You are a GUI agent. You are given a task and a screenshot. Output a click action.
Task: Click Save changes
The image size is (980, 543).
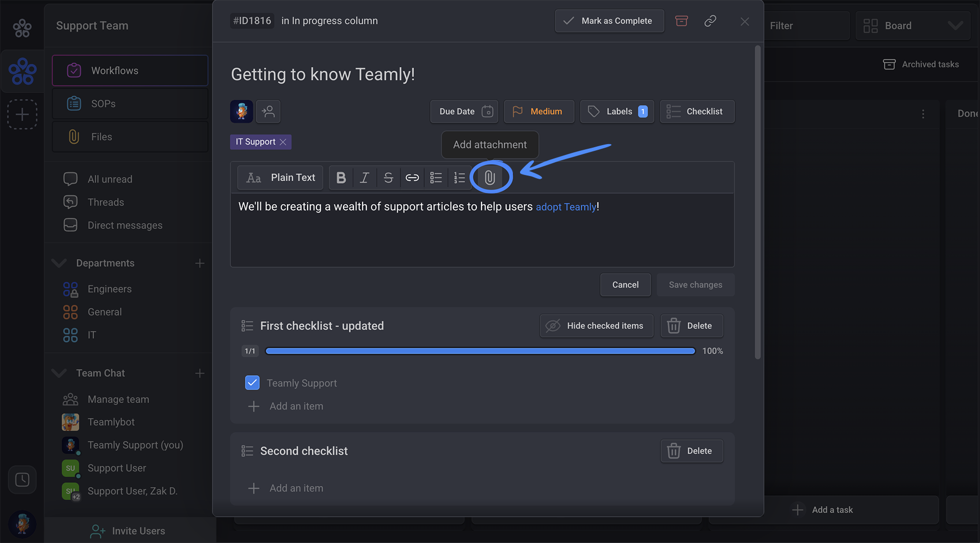point(696,285)
